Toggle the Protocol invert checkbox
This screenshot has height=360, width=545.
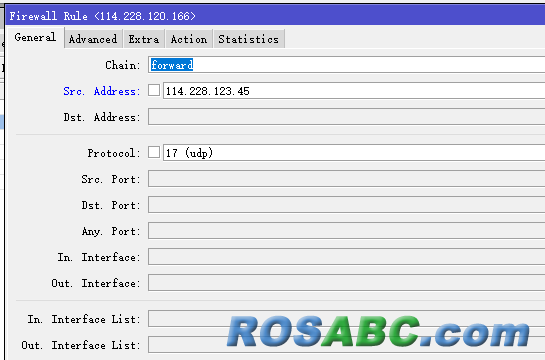[154, 152]
